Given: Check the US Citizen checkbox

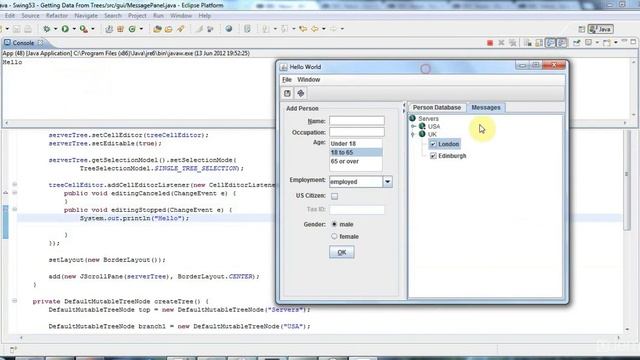Looking at the screenshot, I should point(334,196).
